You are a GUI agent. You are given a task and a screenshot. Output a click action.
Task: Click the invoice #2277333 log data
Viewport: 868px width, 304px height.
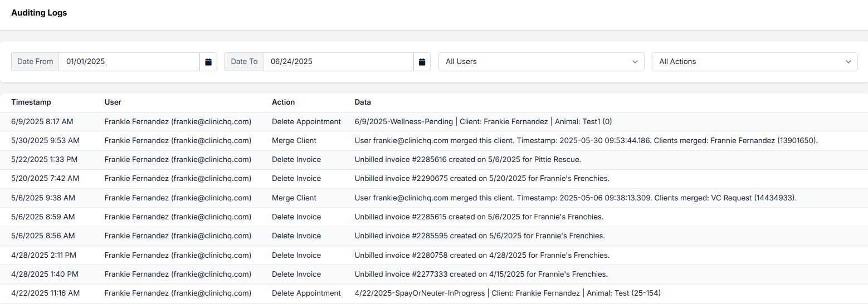tap(481, 274)
